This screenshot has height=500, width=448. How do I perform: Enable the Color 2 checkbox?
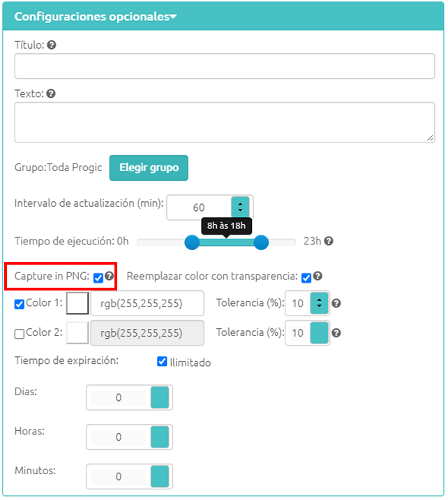pyautogui.click(x=19, y=334)
